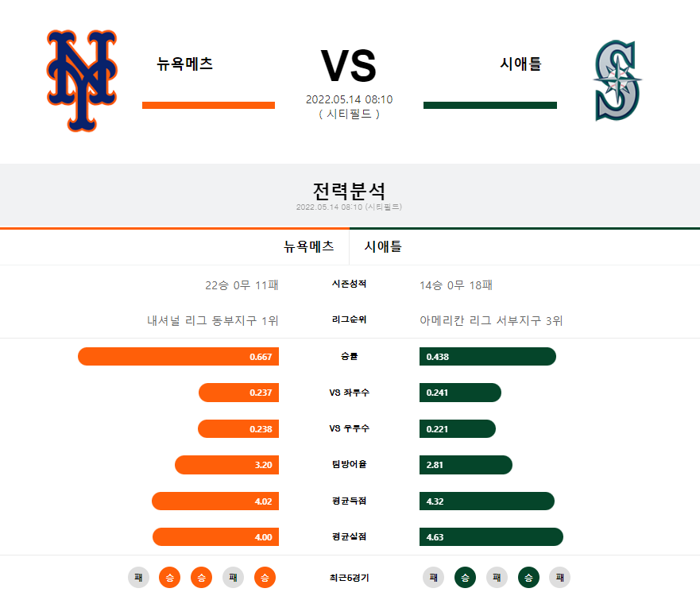The image size is (700, 600).
Task: Click the Mets' last recent-game 승 circle
Action: (x=265, y=577)
